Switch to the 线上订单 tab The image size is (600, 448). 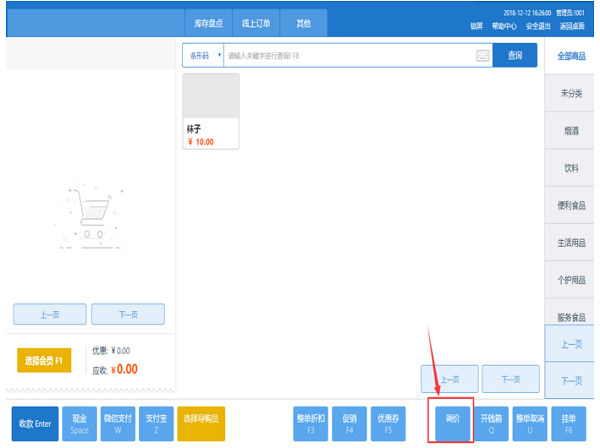pos(256,23)
